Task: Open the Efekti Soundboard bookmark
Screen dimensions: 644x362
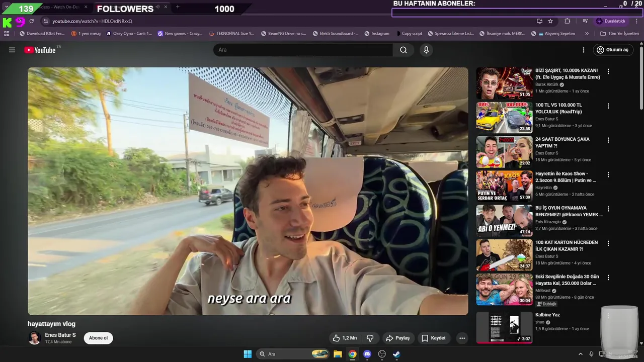Action: click(335, 34)
